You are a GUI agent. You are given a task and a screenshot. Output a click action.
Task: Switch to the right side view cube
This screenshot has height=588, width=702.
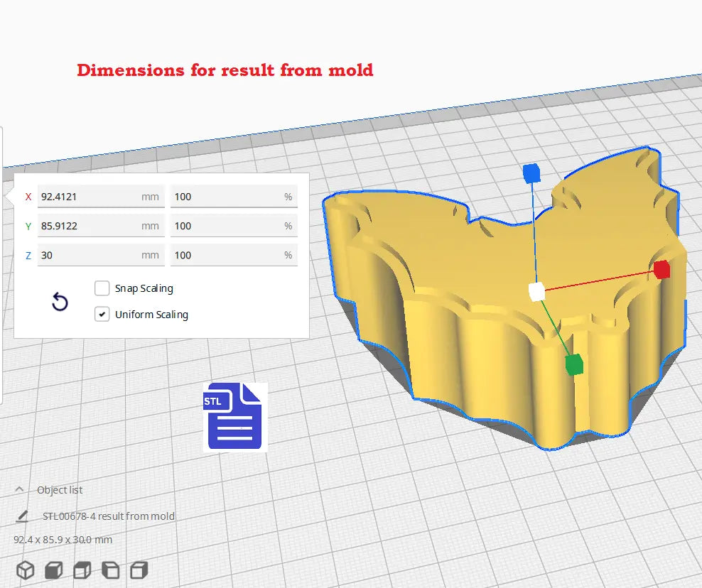coord(139,570)
